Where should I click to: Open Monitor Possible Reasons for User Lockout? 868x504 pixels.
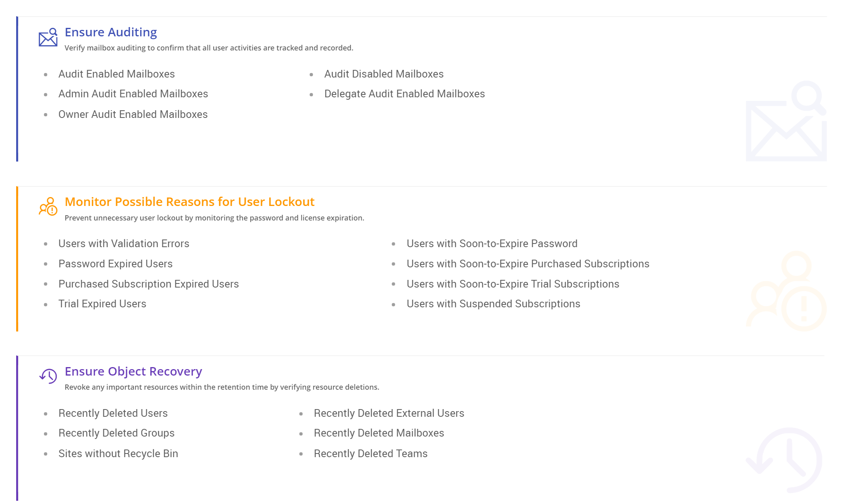tap(190, 202)
